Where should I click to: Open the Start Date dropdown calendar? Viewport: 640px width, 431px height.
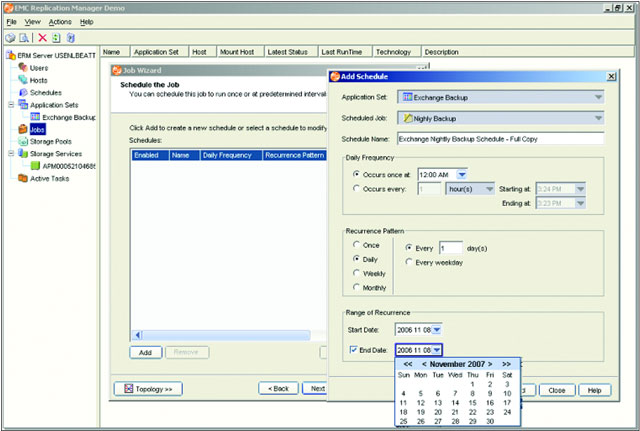pyautogui.click(x=437, y=330)
